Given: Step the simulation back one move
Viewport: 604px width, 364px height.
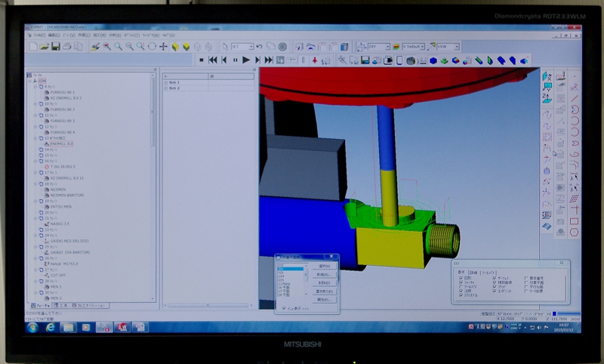Looking at the screenshot, I should [x=223, y=60].
